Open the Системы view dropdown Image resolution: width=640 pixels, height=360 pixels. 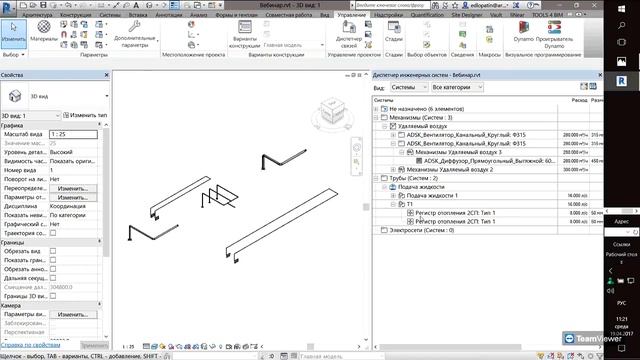[x=409, y=87]
